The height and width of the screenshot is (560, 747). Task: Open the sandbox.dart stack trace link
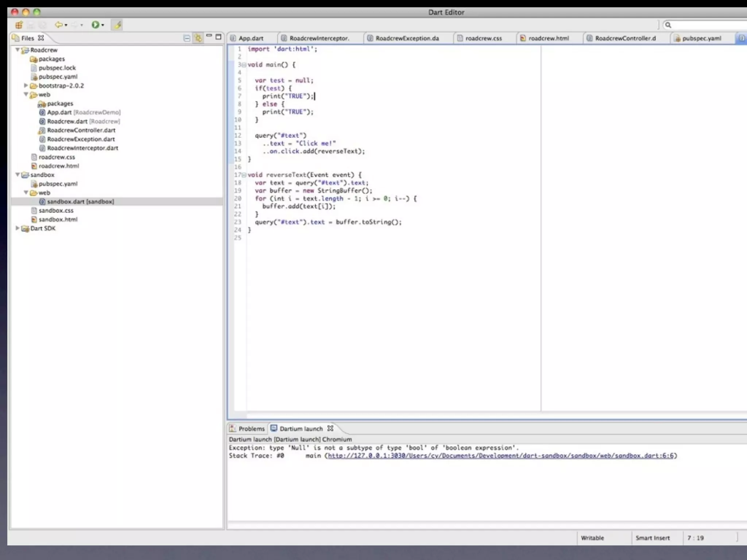pos(500,456)
